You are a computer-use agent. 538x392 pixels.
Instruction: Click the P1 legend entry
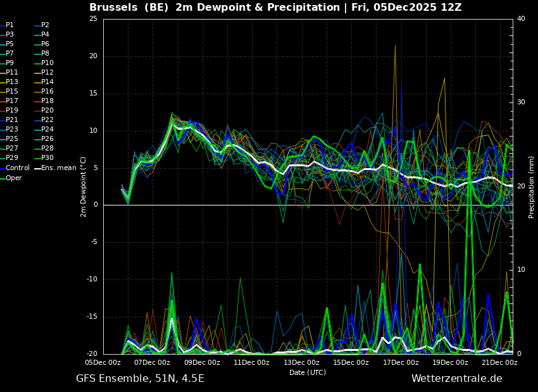(9, 25)
